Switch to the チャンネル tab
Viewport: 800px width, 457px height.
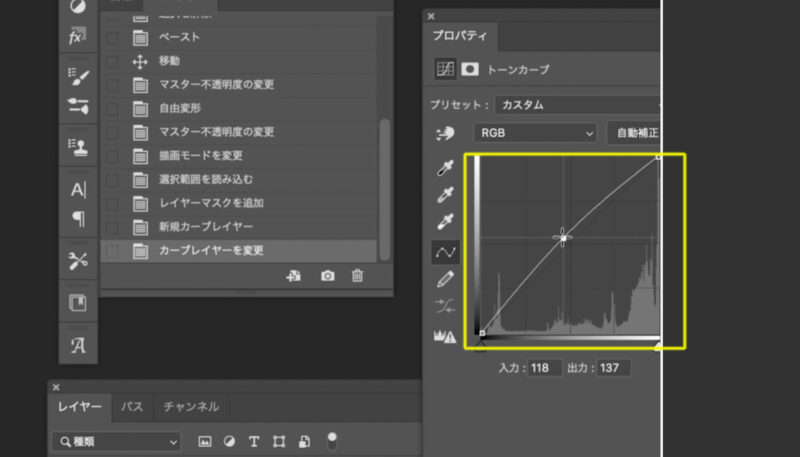191,407
